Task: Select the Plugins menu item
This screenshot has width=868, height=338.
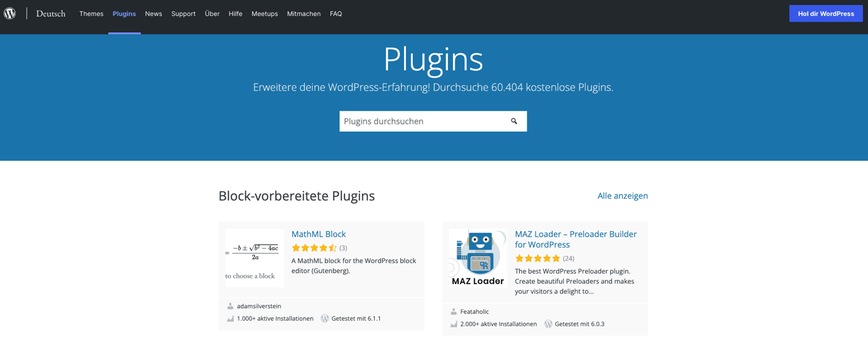Action: [125, 14]
